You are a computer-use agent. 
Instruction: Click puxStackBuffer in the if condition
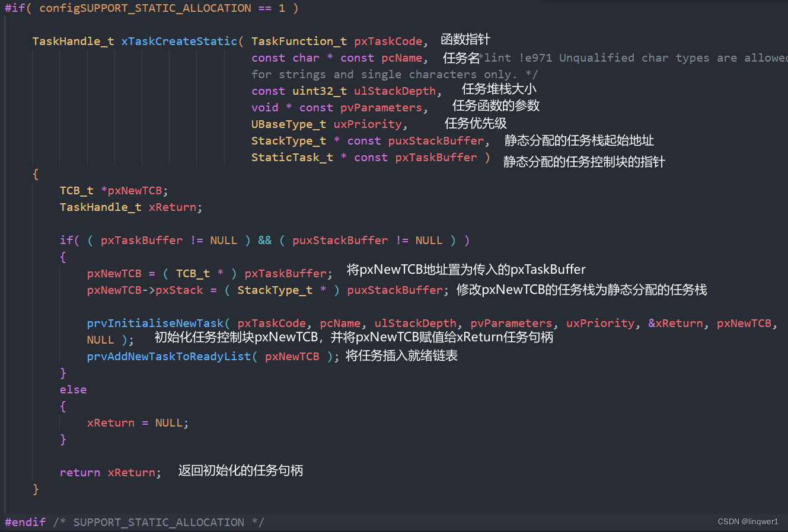tap(340, 241)
